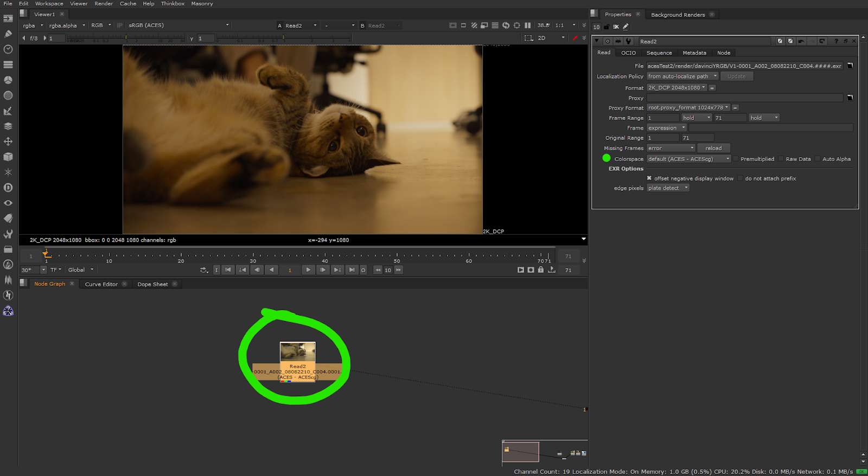Open the Filter nodes circle icon
The image size is (868, 476).
pos(8,95)
